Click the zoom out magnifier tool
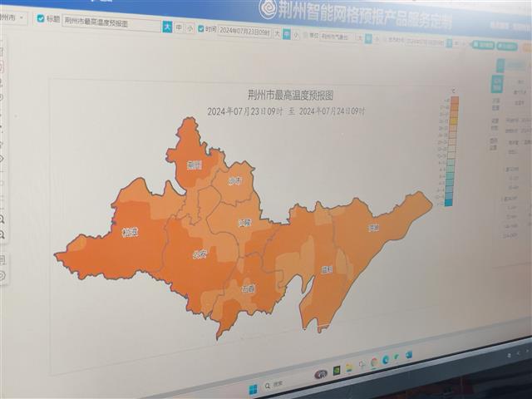The height and width of the screenshot is (399, 532). 2,236
